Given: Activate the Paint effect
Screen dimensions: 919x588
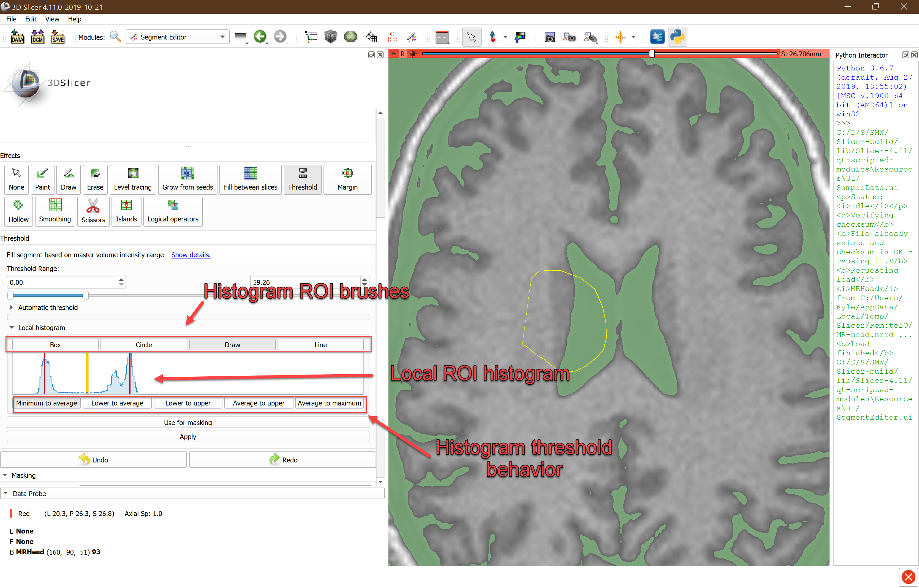Looking at the screenshot, I should point(42,179).
